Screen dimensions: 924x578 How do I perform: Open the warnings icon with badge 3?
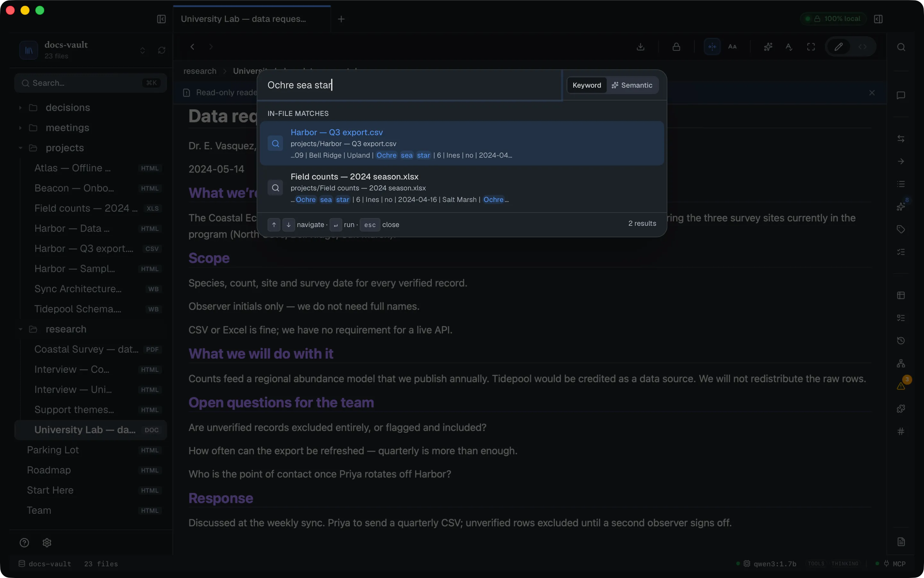pyautogui.click(x=902, y=385)
